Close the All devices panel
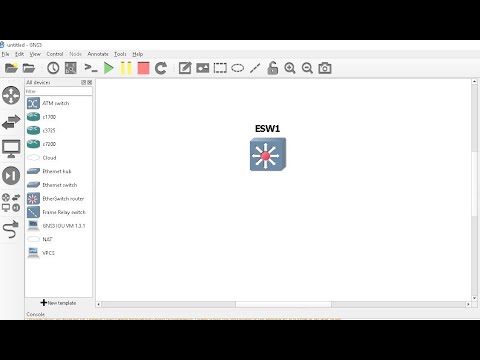 [x=89, y=82]
